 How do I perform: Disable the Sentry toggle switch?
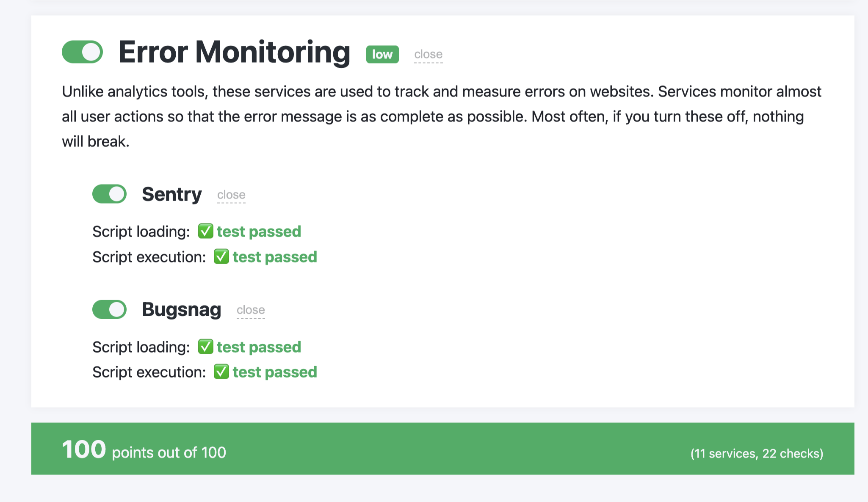[109, 194]
